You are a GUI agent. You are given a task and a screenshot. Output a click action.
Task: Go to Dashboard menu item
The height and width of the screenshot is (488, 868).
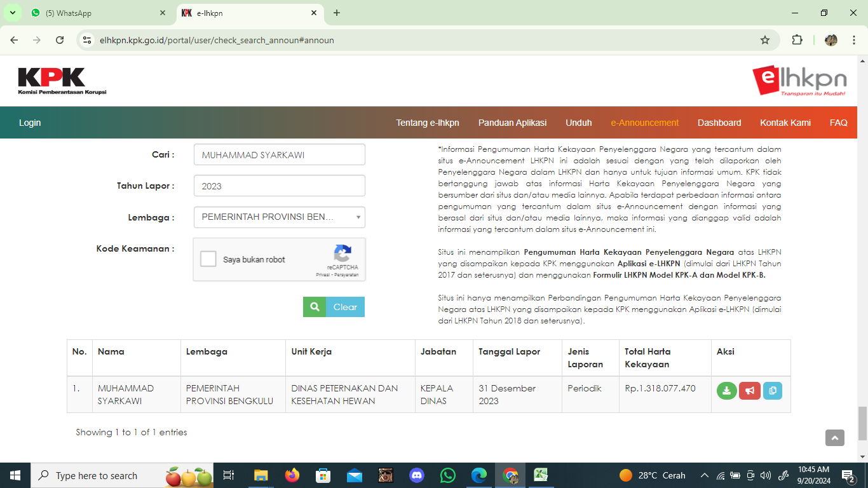point(719,123)
